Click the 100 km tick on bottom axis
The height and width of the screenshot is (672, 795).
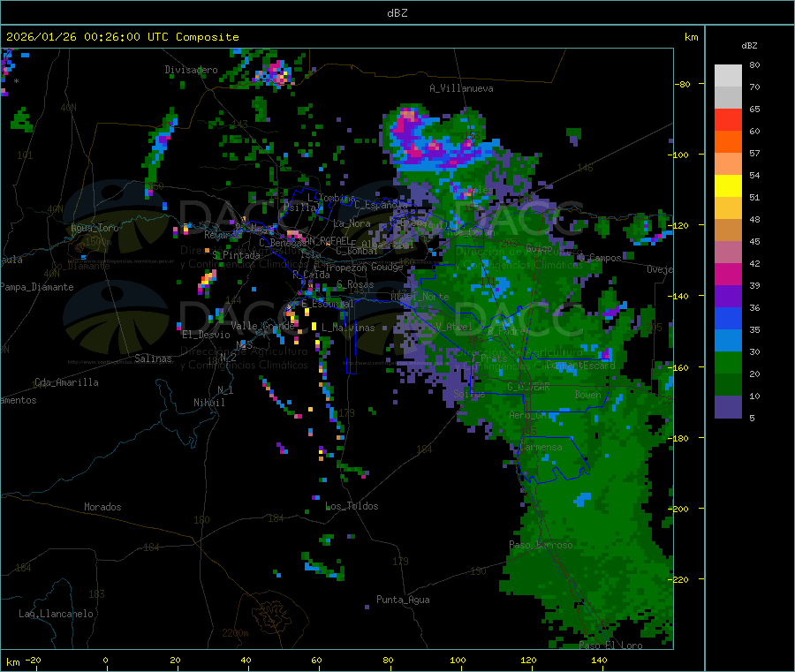coord(458,660)
